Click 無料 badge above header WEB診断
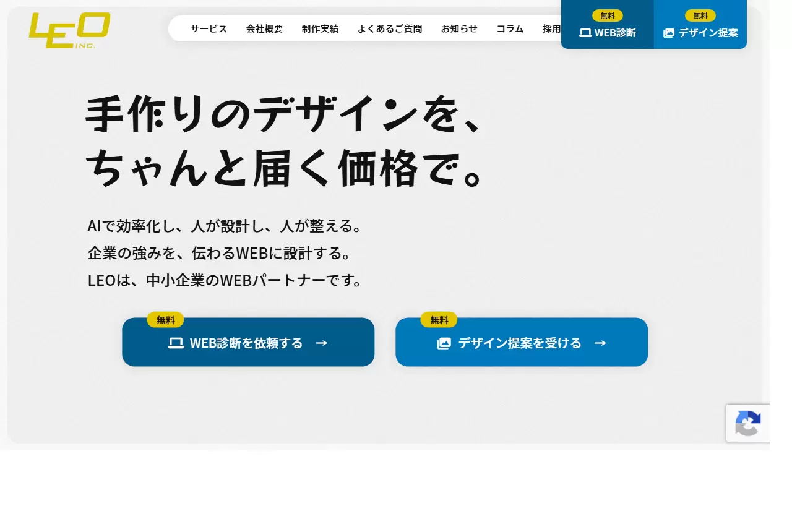This screenshot has width=792, height=532. [608, 15]
